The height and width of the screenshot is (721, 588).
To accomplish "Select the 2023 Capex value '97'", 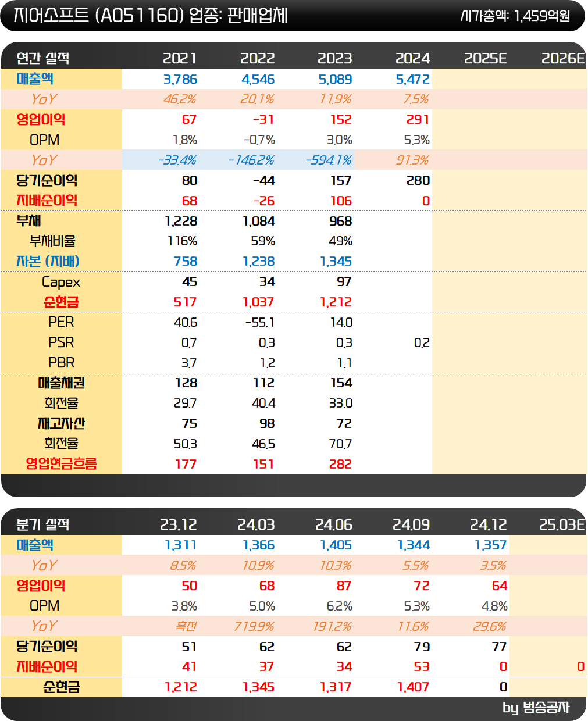I will (344, 282).
